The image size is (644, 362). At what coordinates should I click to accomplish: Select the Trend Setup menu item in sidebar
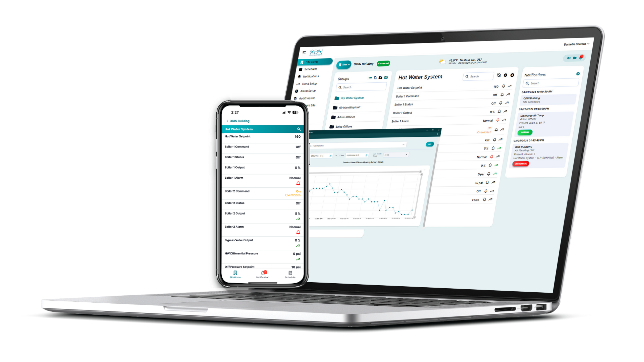[x=310, y=84]
